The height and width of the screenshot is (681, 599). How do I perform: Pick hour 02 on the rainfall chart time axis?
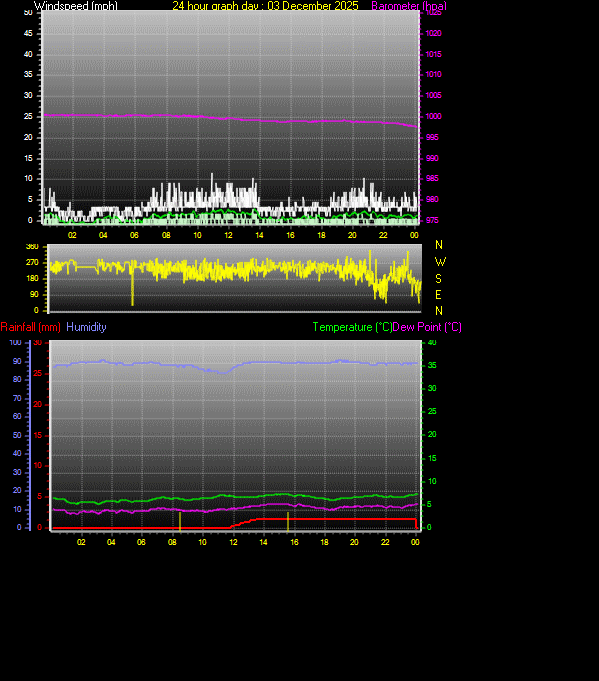pos(81,542)
